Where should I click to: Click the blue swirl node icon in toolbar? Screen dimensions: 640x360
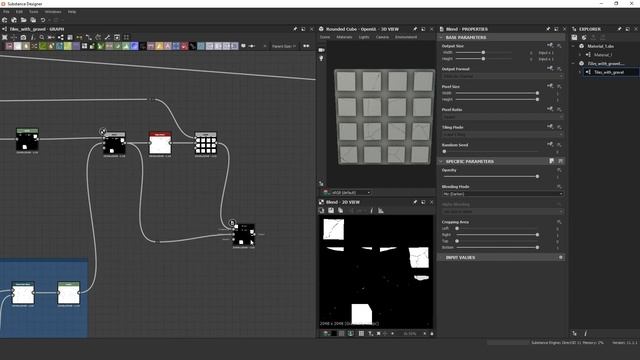point(134,46)
